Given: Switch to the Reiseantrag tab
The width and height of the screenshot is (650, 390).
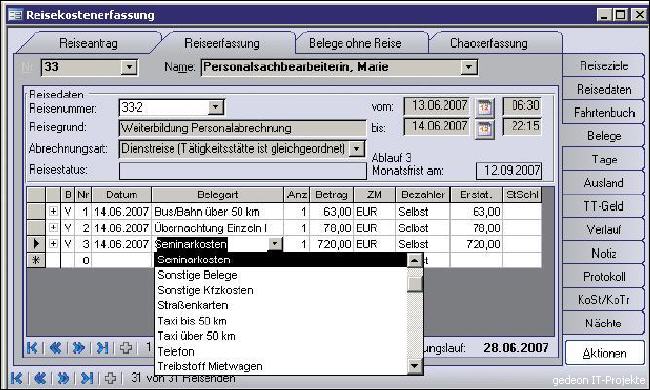Looking at the screenshot, I should [88, 43].
